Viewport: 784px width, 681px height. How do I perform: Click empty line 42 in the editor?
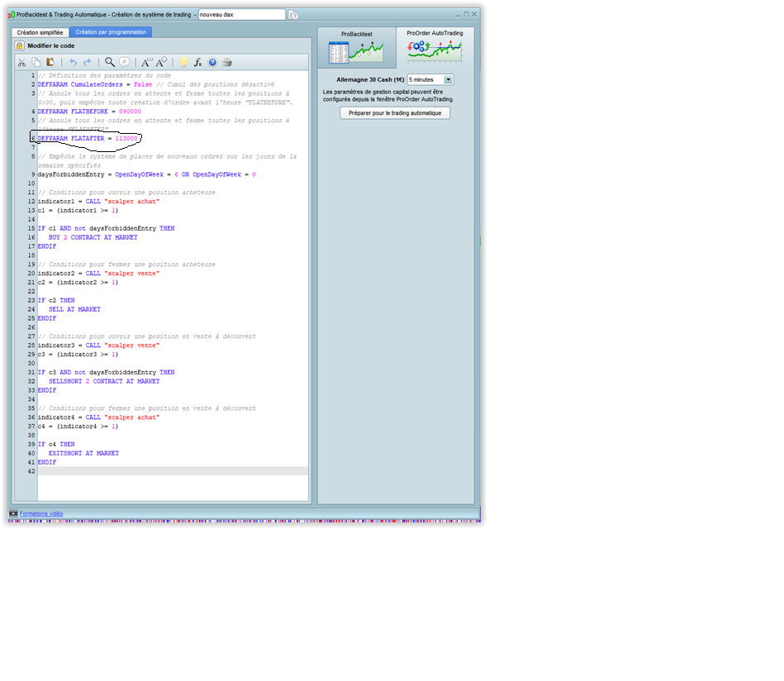point(173,471)
